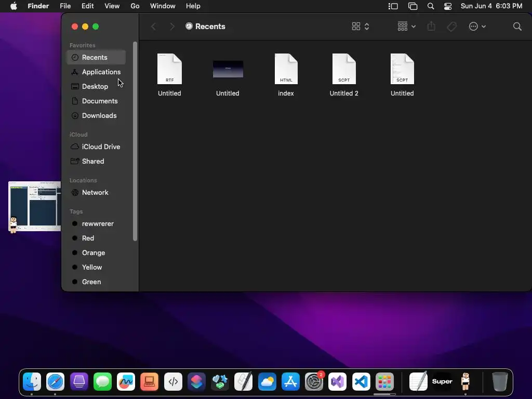The height and width of the screenshot is (399, 532).
Task: Click the Finder window search icon
Action: (517, 26)
